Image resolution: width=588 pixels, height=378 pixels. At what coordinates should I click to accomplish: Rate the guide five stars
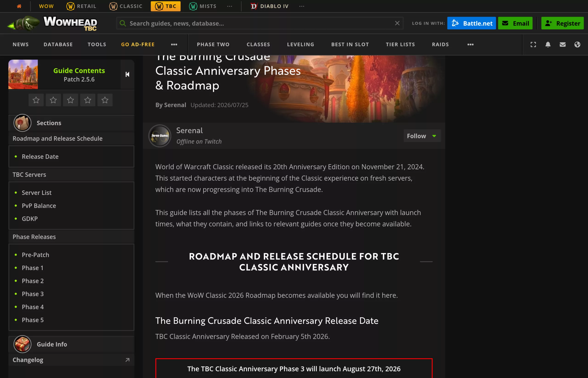tap(105, 100)
